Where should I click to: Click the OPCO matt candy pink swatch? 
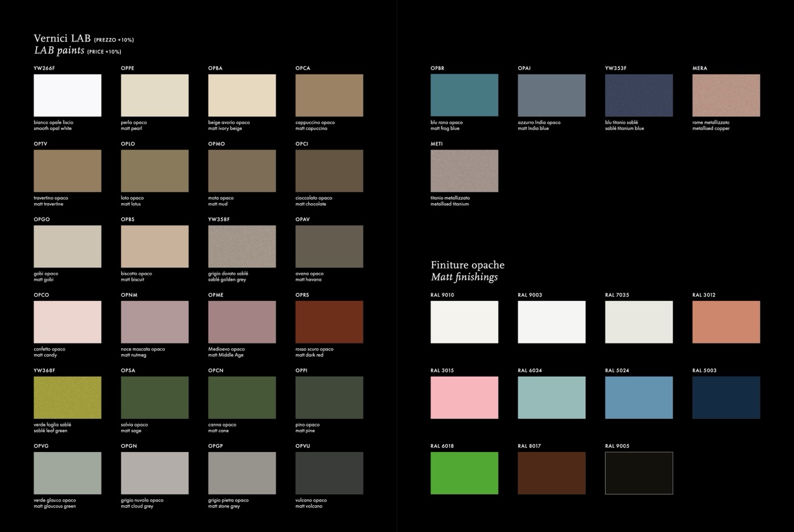tap(68, 322)
